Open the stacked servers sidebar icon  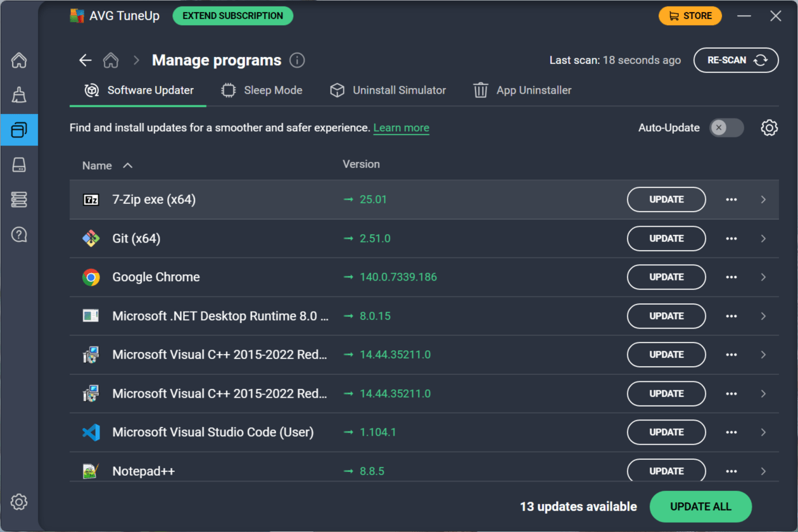[19, 199]
